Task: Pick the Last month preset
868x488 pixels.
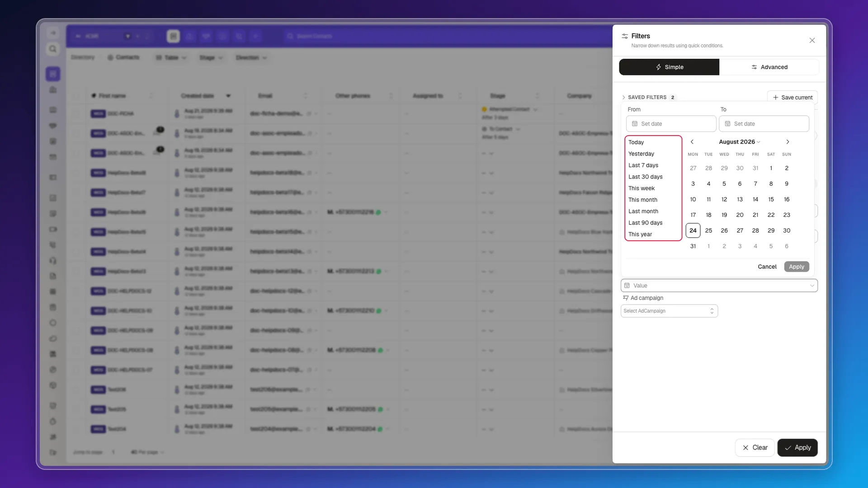Action: pyautogui.click(x=643, y=211)
